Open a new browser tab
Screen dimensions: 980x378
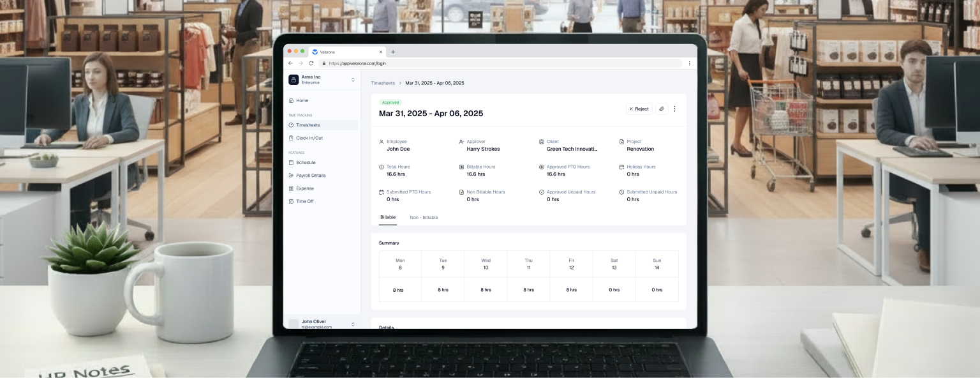(393, 52)
